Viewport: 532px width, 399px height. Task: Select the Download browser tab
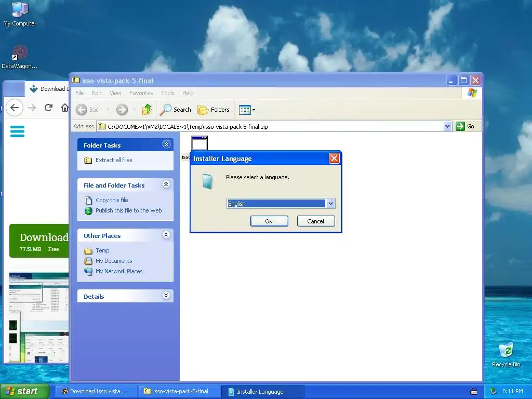(47, 89)
